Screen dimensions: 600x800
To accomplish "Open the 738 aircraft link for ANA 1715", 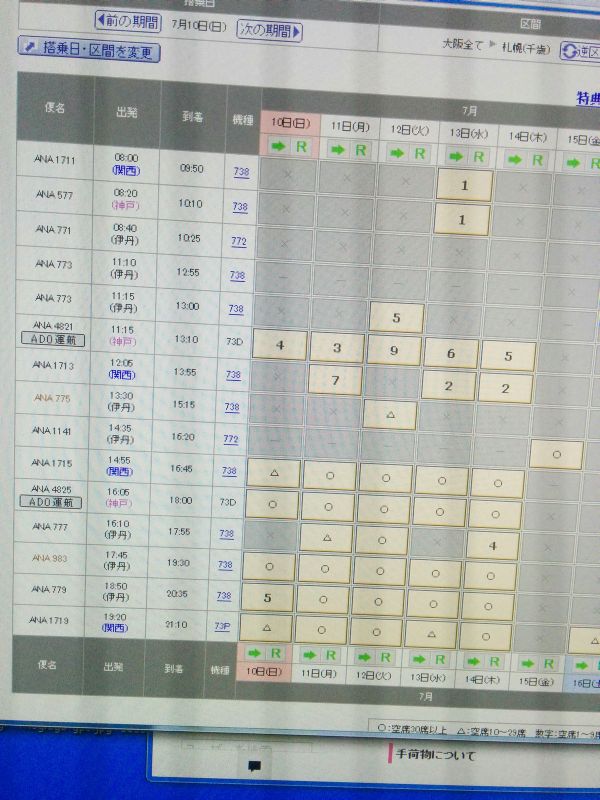I will pyautogui.click(x=229, y=471).
